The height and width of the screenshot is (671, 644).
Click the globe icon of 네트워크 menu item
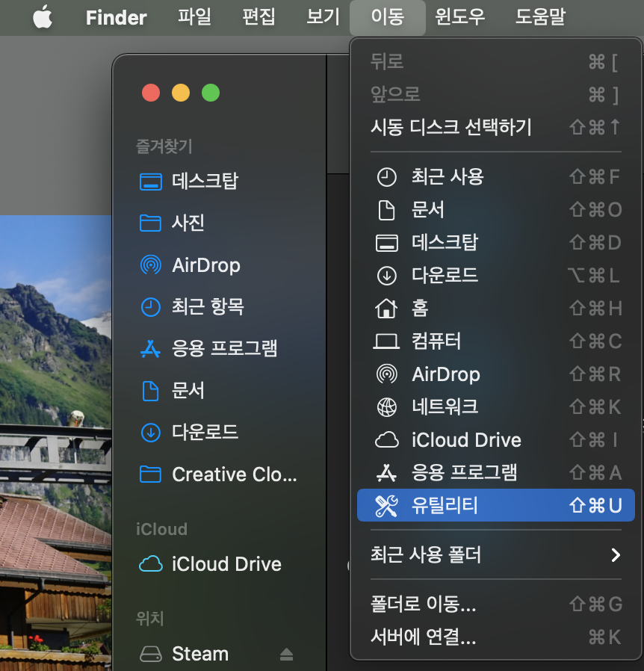(387, 407)
